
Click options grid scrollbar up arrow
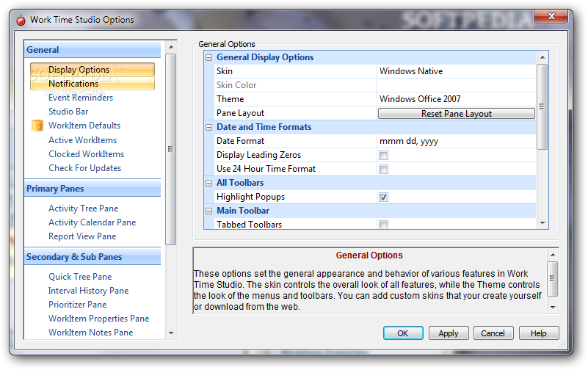pyautogui.click(x=542, y=57)
